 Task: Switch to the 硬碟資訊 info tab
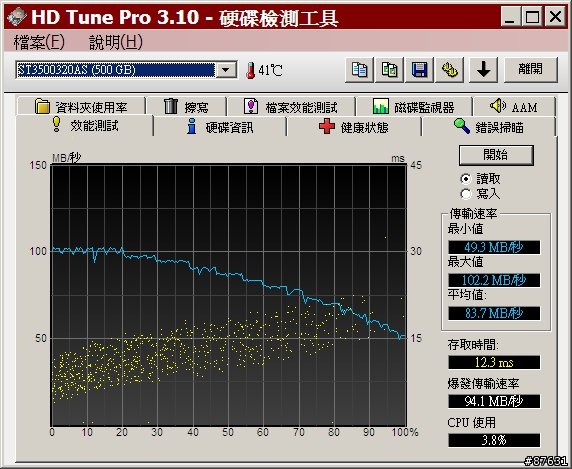click(x=220, y=127)
